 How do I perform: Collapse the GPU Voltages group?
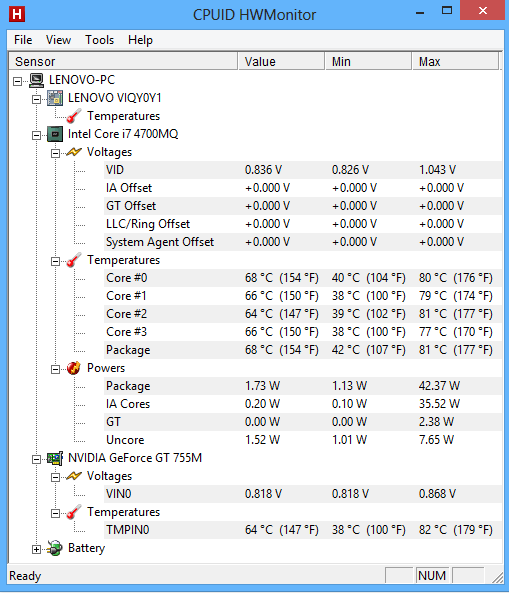[55, 477]
